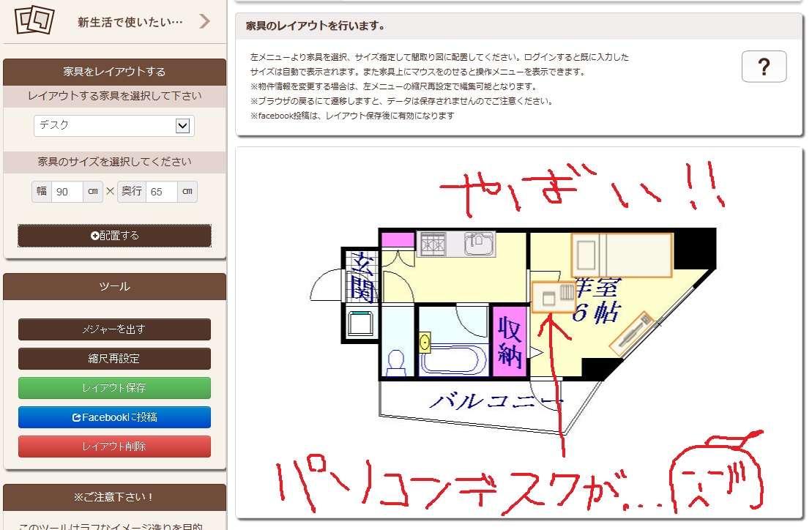Image resolution: width=812 pixels, height=530 pixels.
Task: Select the bed furniture item in room
Action: pos(621,255)
